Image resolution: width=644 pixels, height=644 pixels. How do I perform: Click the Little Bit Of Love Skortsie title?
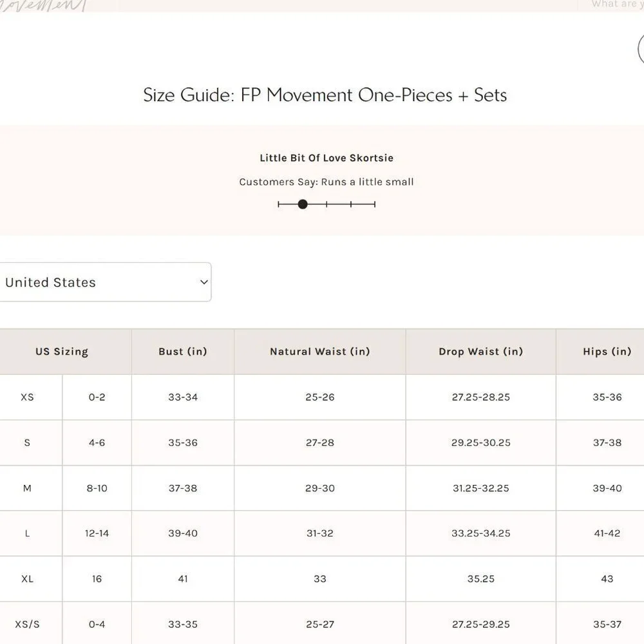[327, 158]
